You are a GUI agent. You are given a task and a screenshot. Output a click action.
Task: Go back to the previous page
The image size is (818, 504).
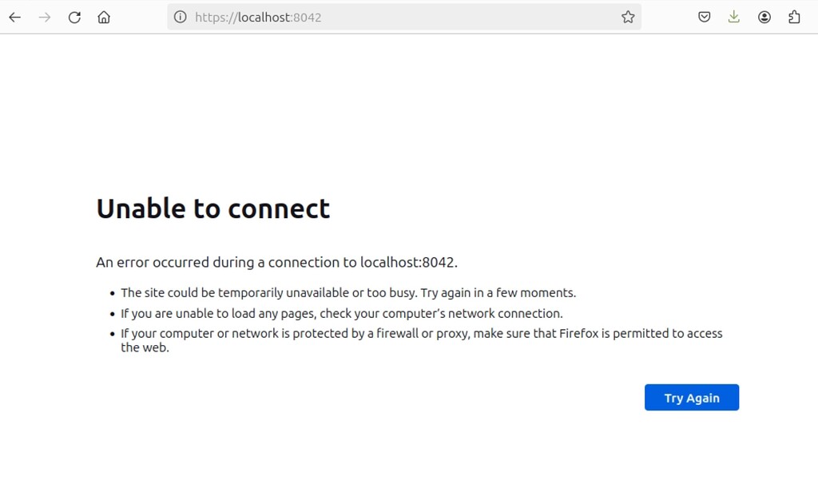[15, 18]
